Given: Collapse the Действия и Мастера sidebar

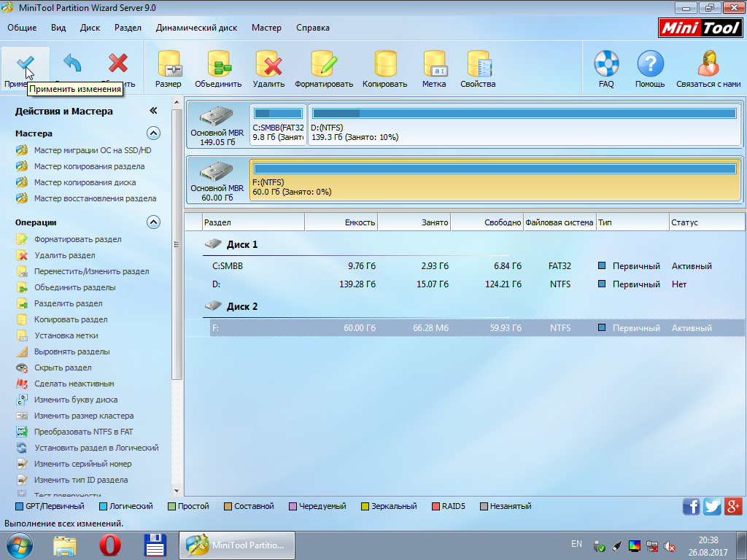Looking at the screenshot, I should click(x=153, y=111).
